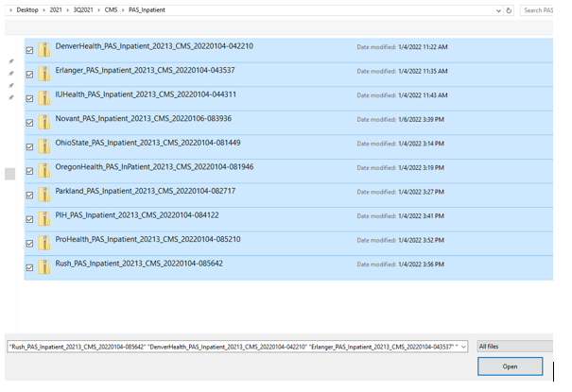This screenshot has width=572, height=392.
Task: Select PIH_PAS_Inpatient_20213_CMS_20220104-084122 file name
Action: click(137, 215)
